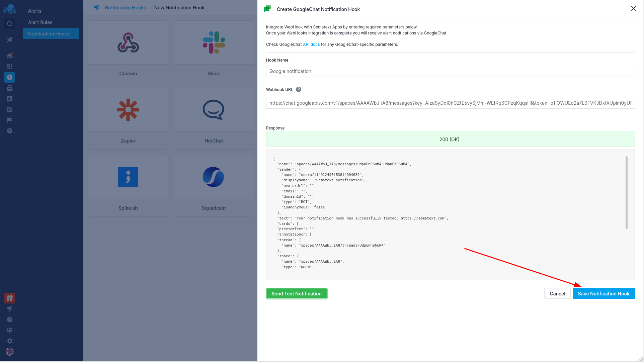This screenshot has width=644, height=362.
Task: Click the Alerts icon in sidebar
Action: [9, 77]
